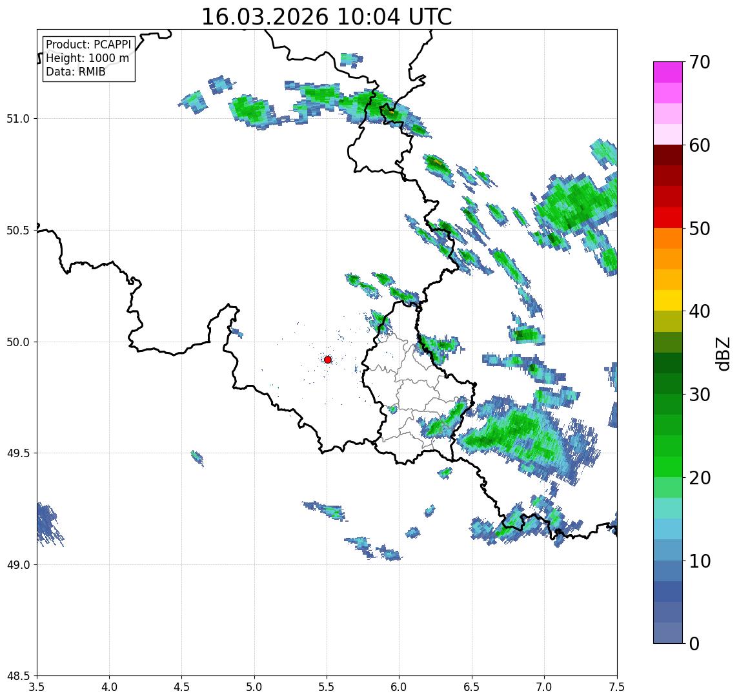The image size is (739, 700).
Task: Click the red radar location marker
Action: pos(328,360)
